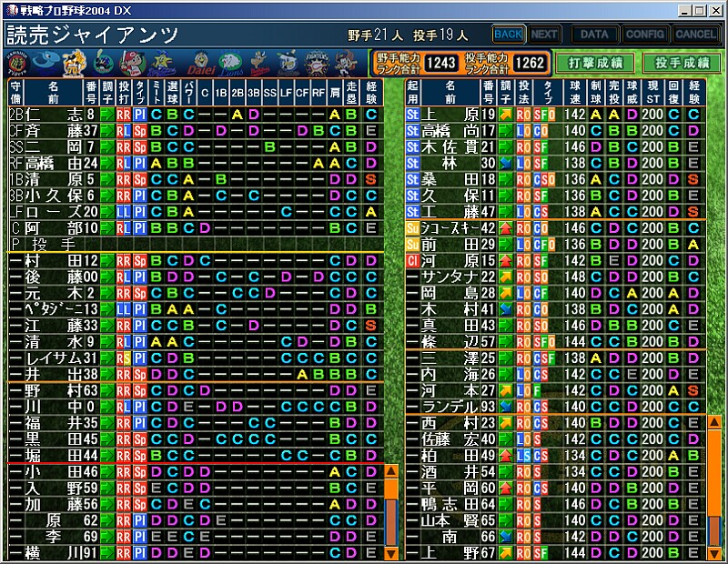The width and height of the screenshot is (728, 564).
Task: Select the Yakult Swallows team logo
Action: coord(103,64)
